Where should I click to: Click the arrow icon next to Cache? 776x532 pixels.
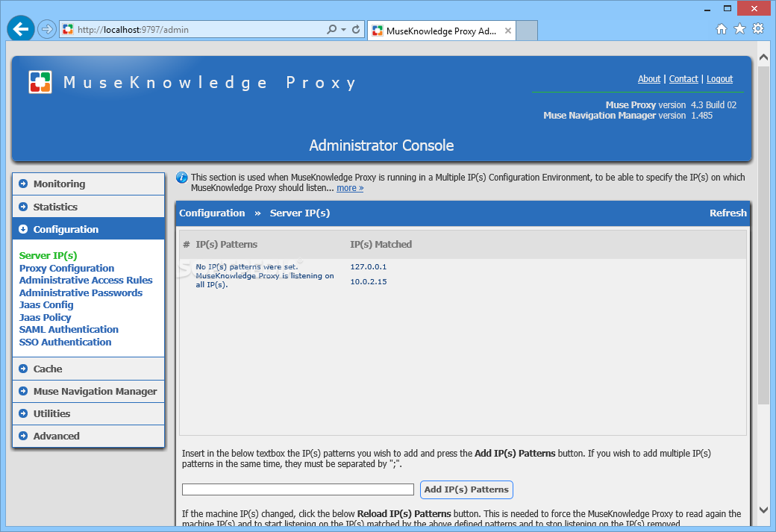[x=23, y=369]
